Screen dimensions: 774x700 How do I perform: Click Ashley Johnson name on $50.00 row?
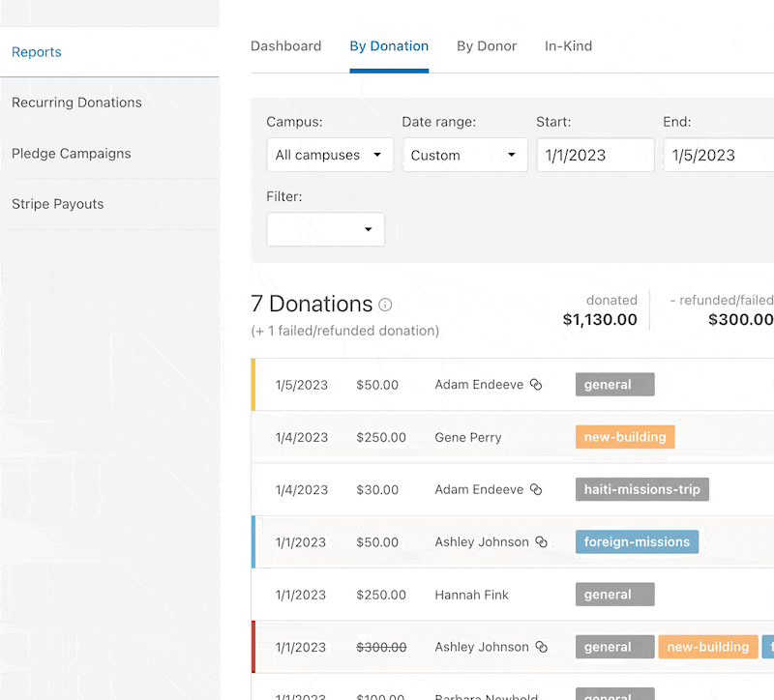[482, 541]
